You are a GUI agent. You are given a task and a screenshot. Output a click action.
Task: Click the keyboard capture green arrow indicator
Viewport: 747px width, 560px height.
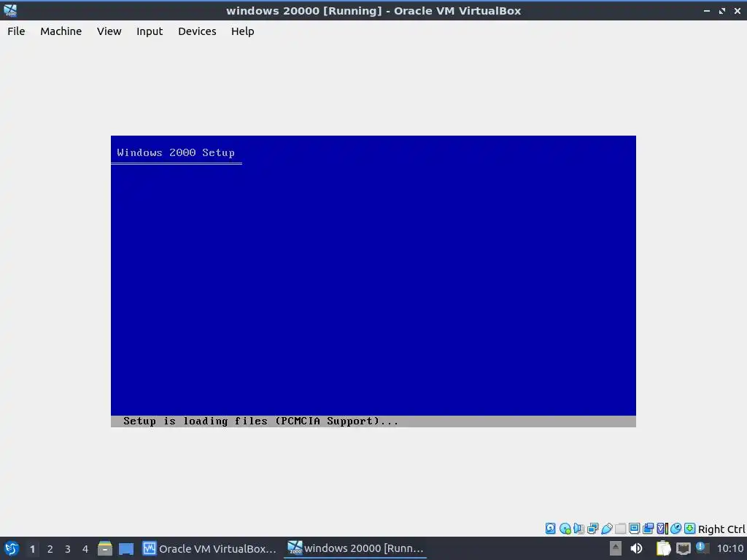click(x=689, y=529)
